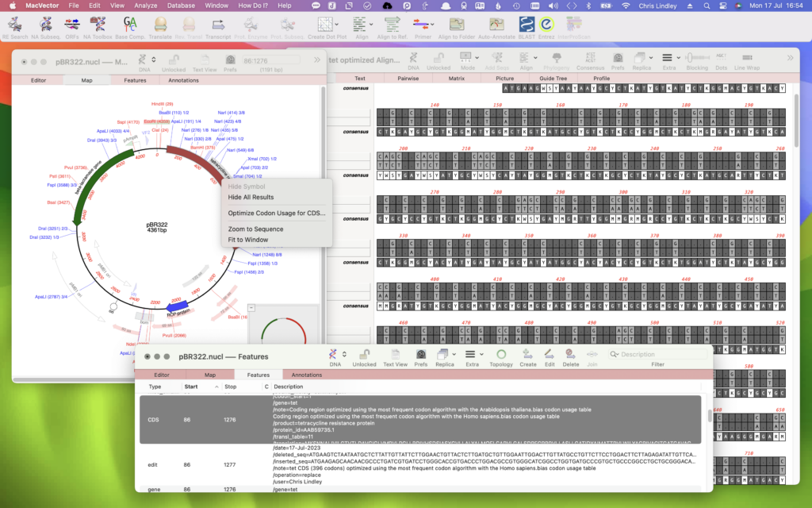Open the Entrez database tool
This screenshot has width=812, height=508.
coord(546,28)
